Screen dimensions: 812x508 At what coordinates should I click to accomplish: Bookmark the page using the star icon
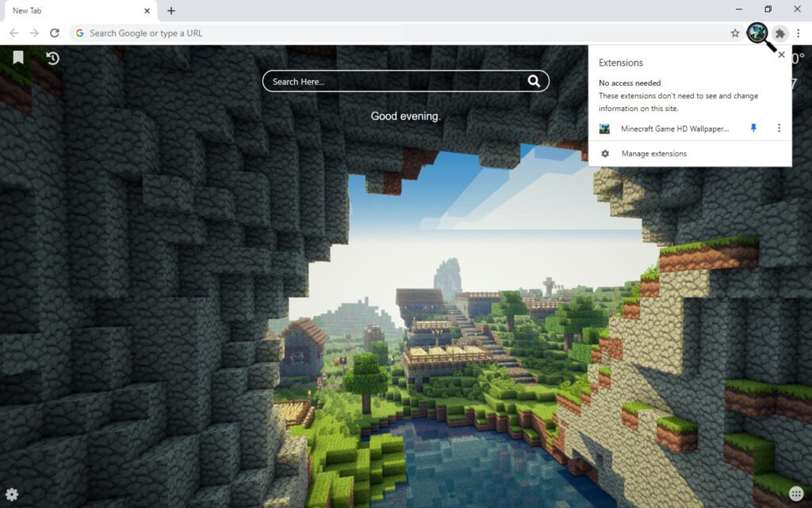[x=736, y=33]
